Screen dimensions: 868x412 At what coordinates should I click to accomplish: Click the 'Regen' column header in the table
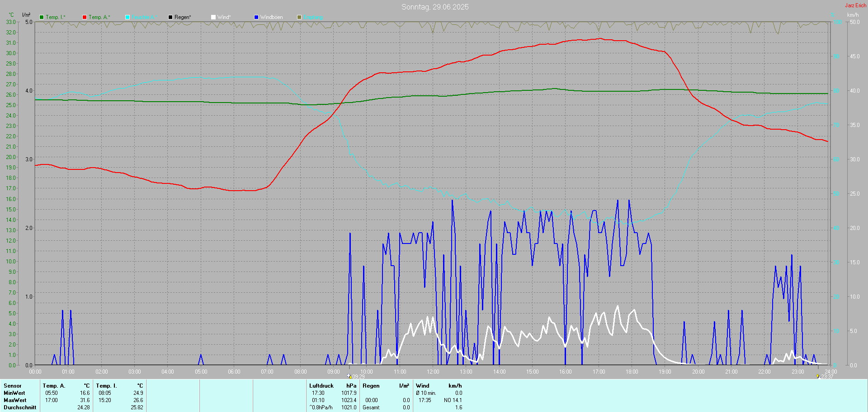[x=371, y=386]
